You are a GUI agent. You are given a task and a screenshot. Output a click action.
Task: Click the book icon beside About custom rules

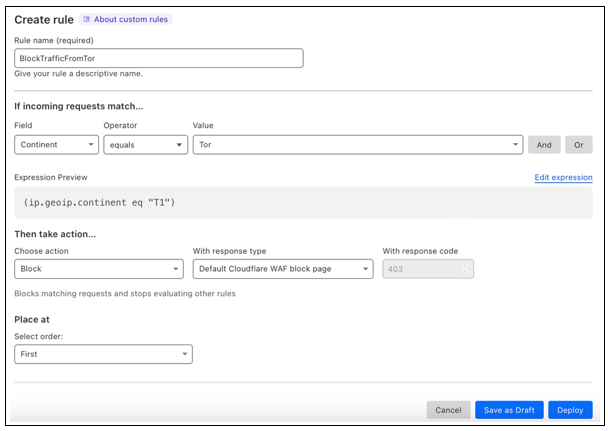point(87,19)
